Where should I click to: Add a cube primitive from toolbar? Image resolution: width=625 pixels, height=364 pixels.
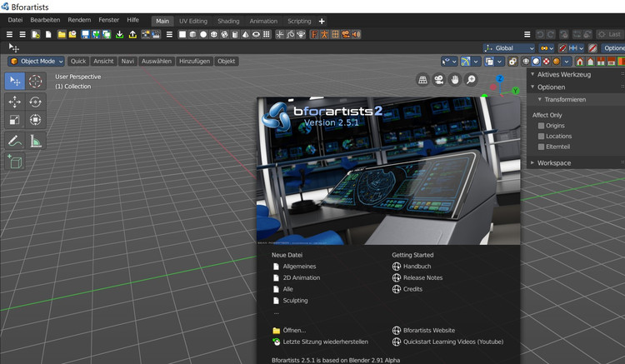[193, 34]
